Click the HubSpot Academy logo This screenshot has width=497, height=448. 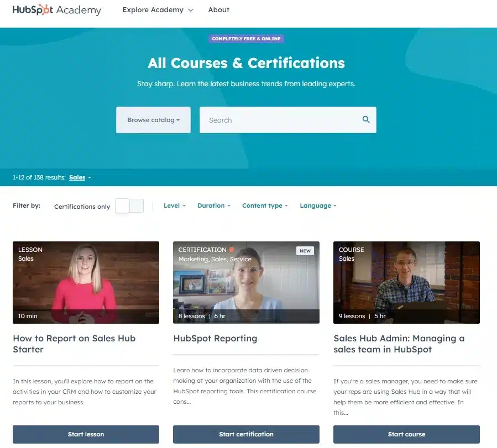[57, 10]
